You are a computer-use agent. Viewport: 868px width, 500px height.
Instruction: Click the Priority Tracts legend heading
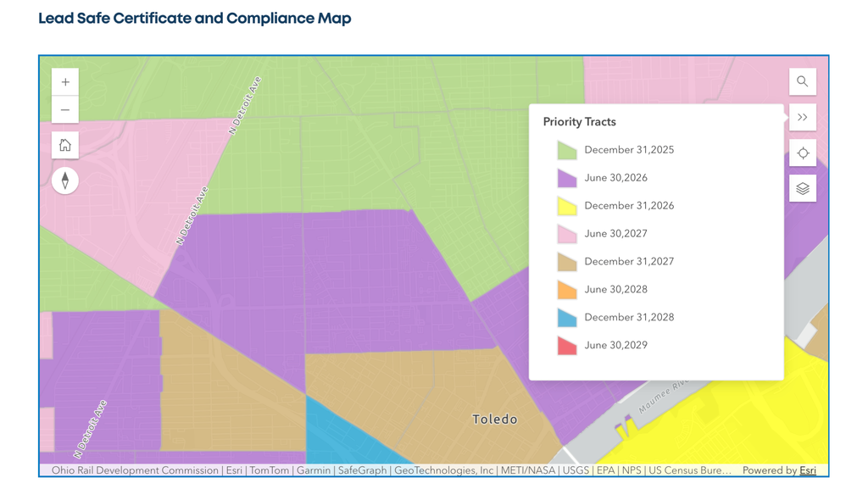coord(579,122)
